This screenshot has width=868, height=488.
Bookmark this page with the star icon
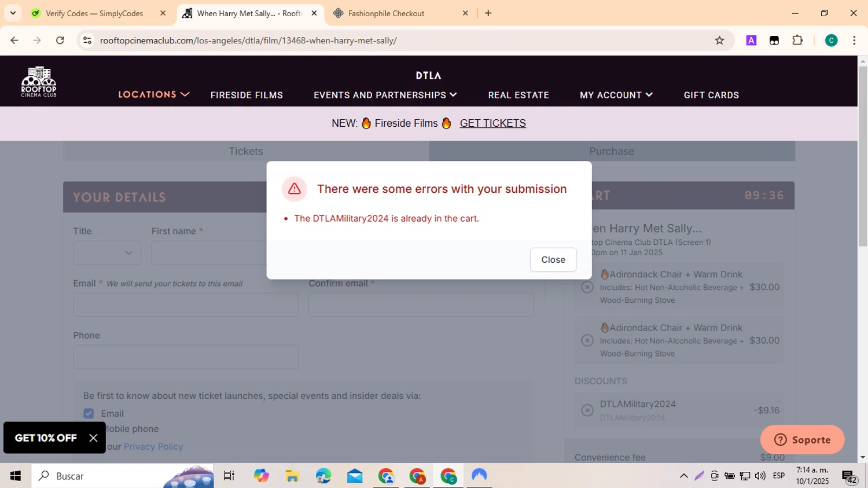[x=719, y=41]
